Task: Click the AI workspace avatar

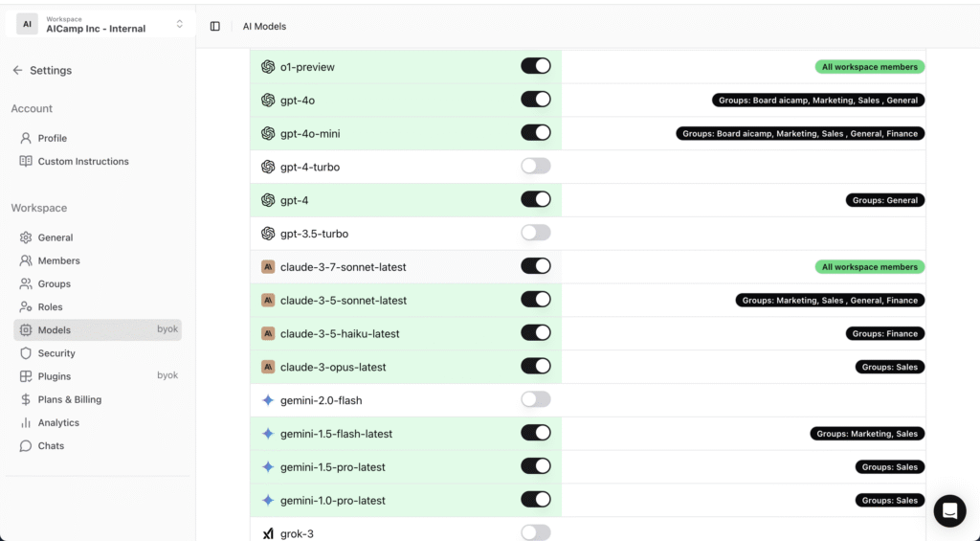Action: [27, 24]
